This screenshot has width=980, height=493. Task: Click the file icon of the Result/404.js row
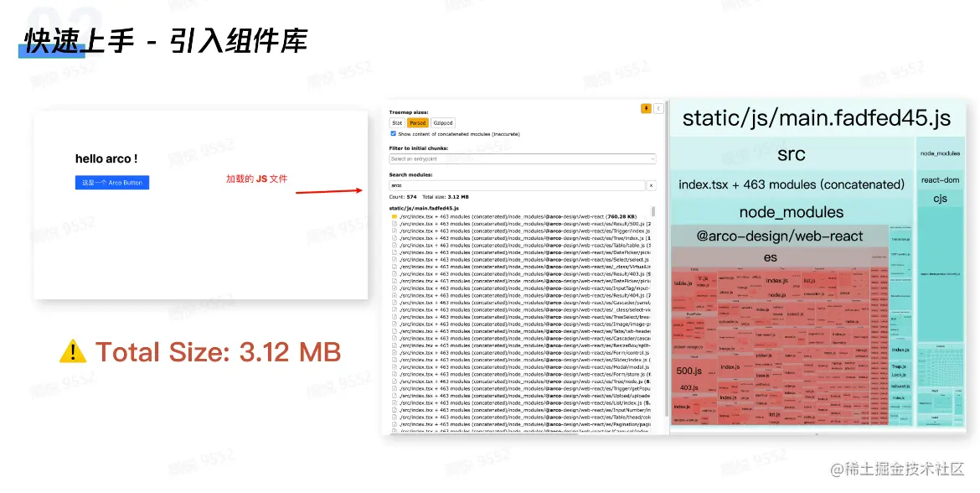(x=395, y=295)
